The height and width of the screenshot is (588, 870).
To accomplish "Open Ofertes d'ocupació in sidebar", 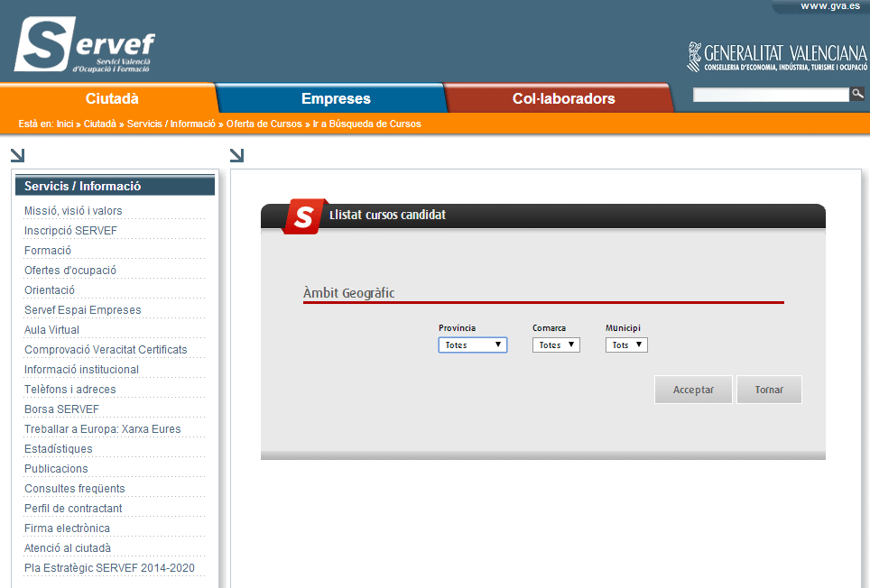I will click(70, 271).
